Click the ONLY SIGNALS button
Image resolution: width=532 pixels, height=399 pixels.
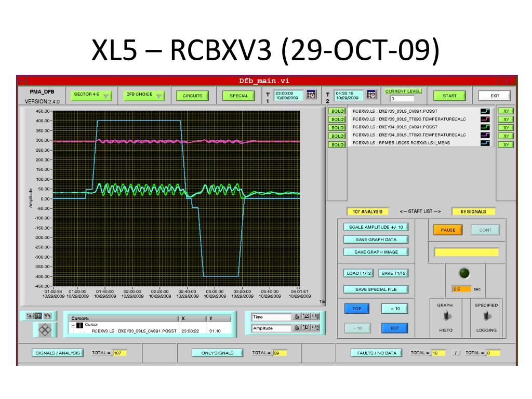[x=217, y=353]
